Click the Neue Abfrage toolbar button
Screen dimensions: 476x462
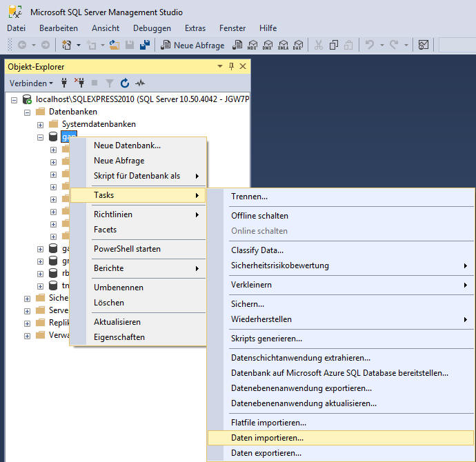point(192,46)
